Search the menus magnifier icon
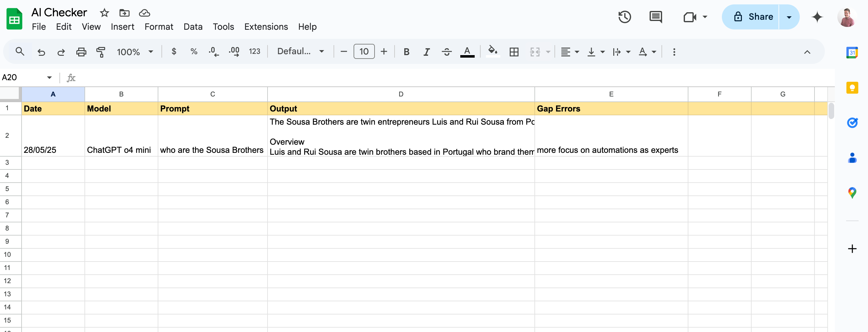 [x=20, y=52]
